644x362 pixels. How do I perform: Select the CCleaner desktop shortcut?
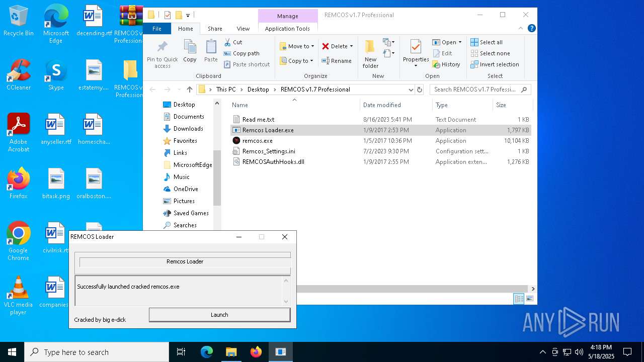[x=19, y=75]
